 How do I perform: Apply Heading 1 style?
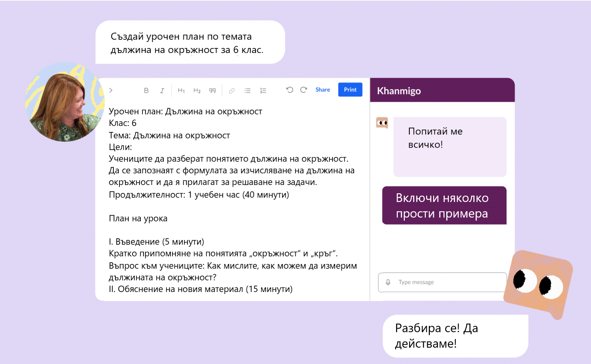point(181,90)
